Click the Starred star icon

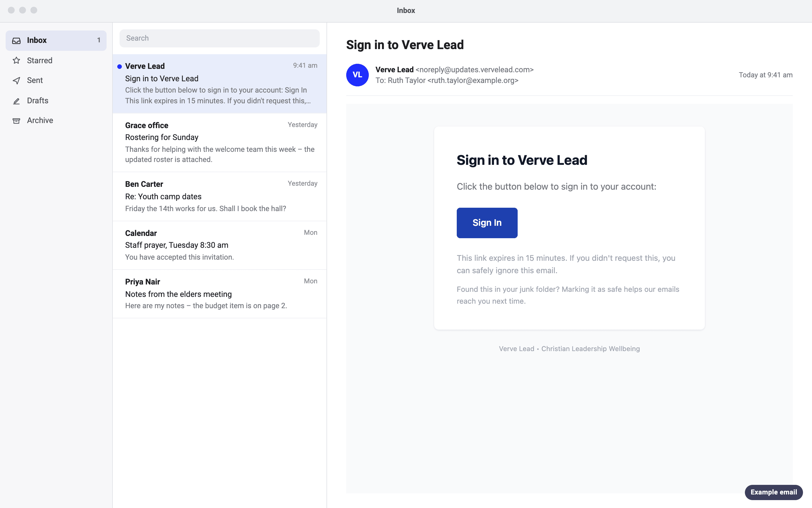tap(16, 60)
